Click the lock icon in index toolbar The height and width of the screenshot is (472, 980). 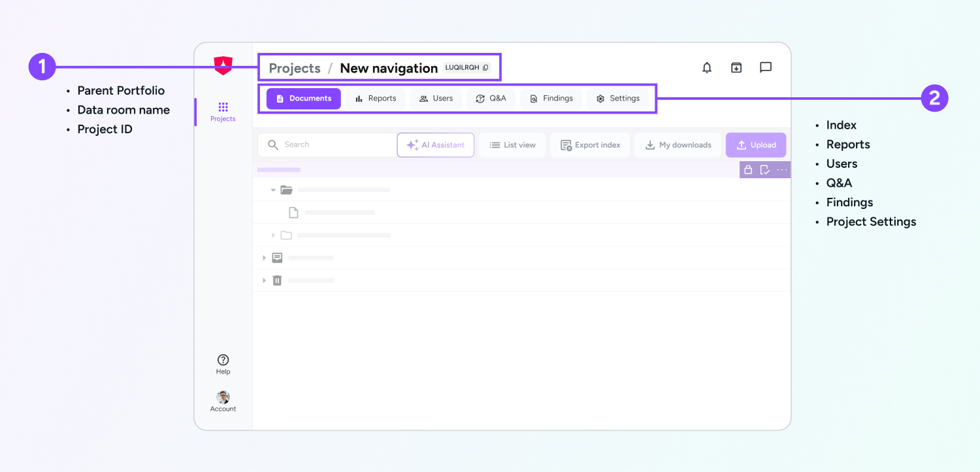[749, 170]
